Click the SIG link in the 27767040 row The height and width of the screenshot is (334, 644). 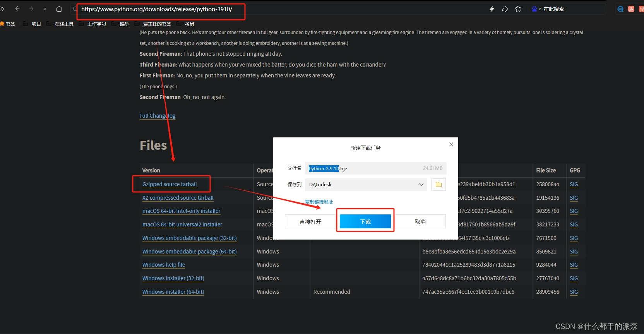coord(574,278)
